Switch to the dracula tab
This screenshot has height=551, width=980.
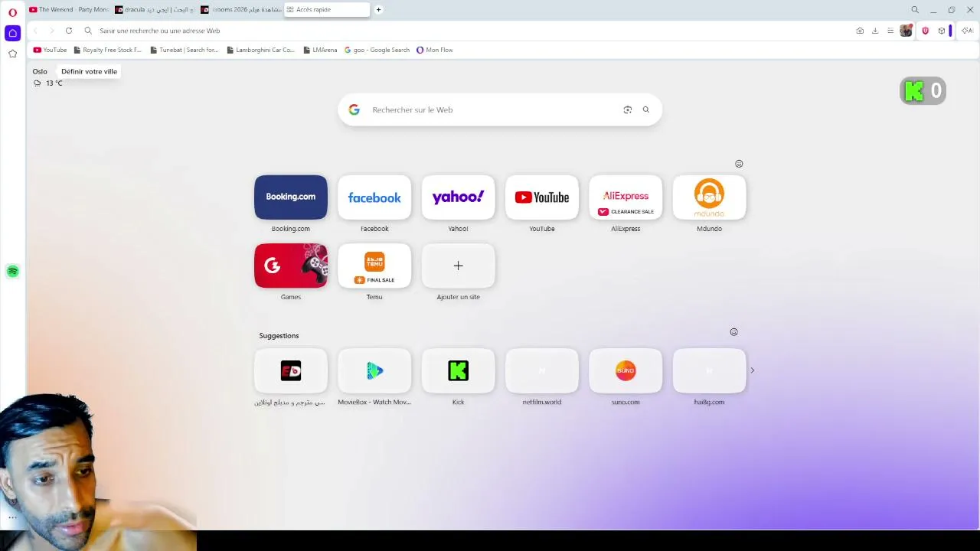[155, 10]
